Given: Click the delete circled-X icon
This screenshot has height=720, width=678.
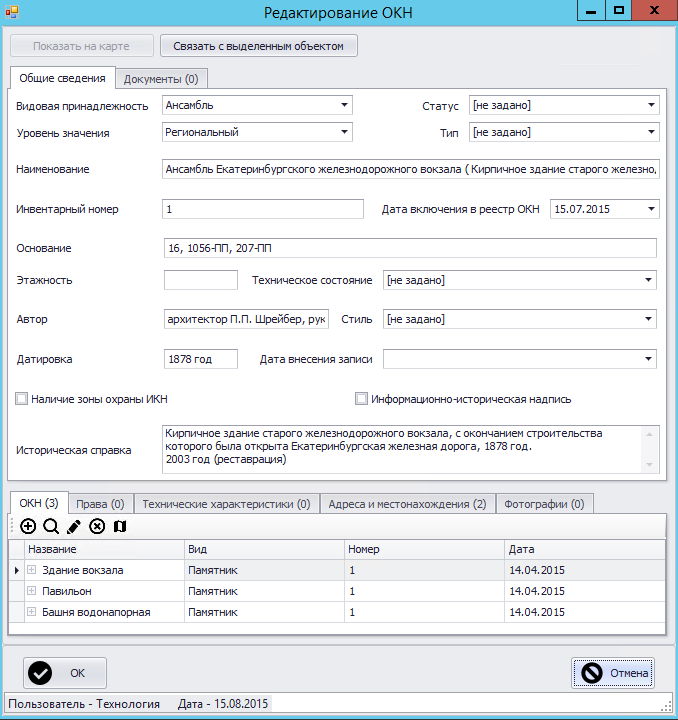Looking at the screenshot, I should (x=97, y=526).
